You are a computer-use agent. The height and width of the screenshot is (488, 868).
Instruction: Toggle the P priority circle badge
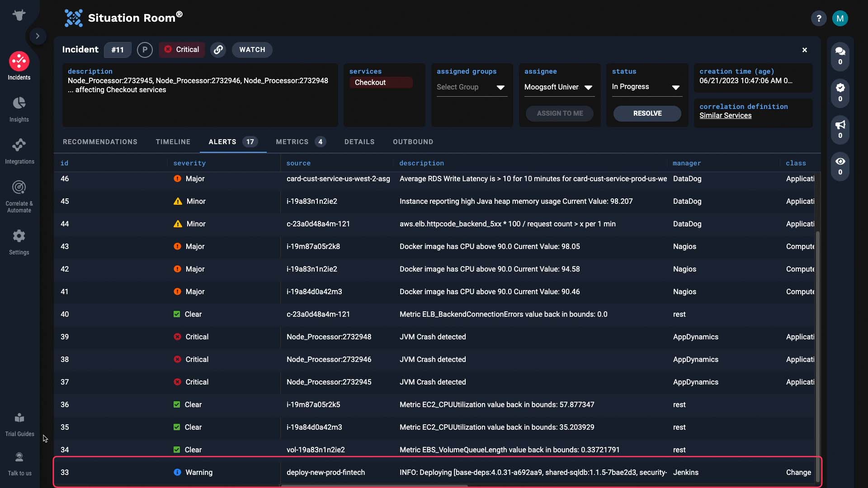[145, 50]
